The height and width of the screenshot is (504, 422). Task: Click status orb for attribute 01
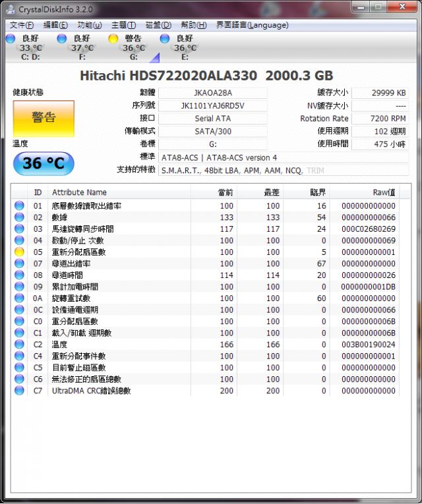[x=19, y=206]
